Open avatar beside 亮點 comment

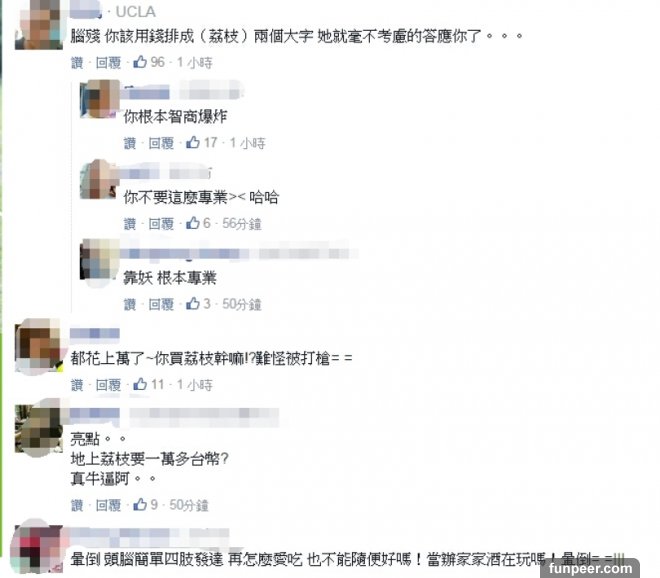[39, 428]
